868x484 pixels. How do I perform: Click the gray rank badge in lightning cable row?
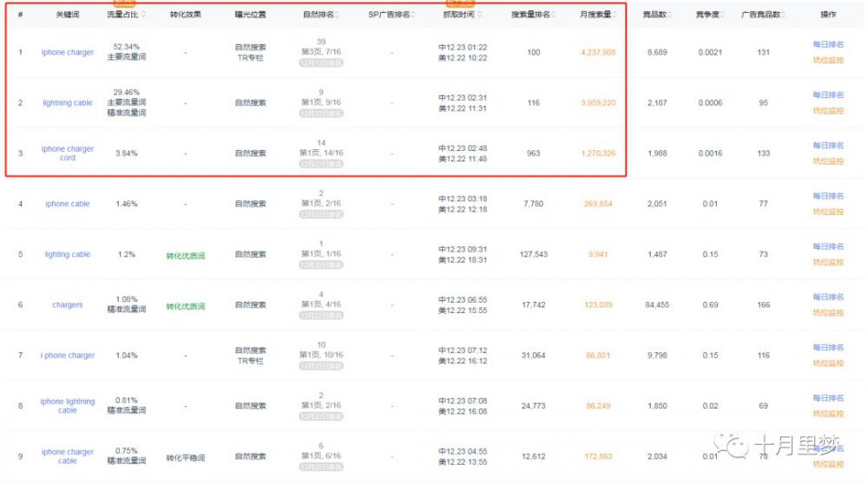(x=321, y=114)
